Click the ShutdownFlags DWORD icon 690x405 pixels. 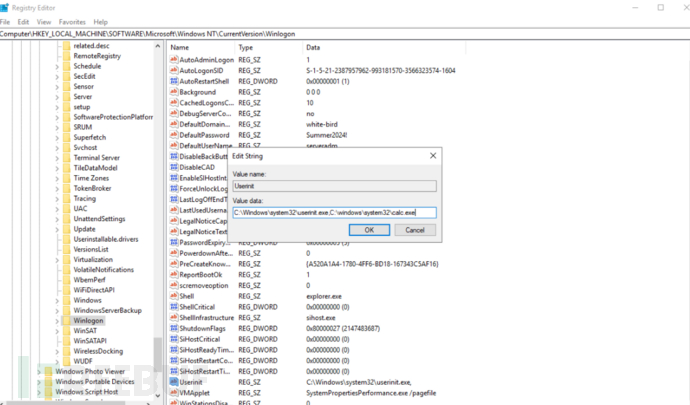pos(174,328)
